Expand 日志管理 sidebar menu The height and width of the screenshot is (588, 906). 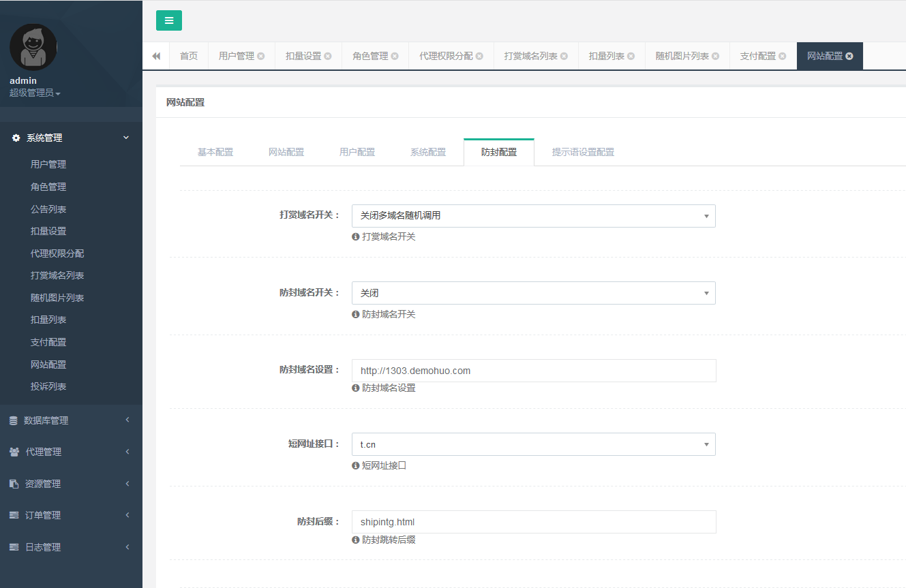71,547
